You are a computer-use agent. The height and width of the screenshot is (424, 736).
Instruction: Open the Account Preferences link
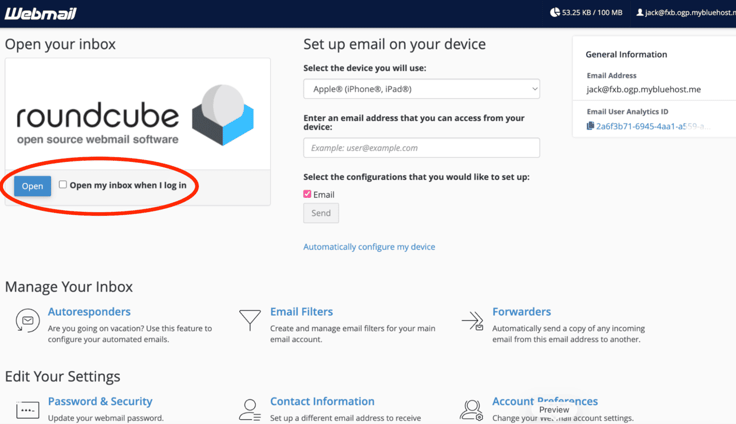click(545, 401)
